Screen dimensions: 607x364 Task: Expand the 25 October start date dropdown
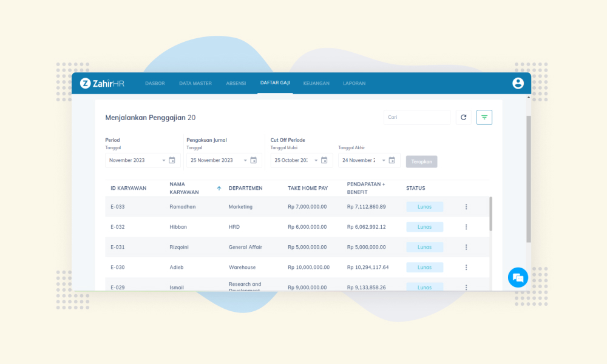point(316,161)
